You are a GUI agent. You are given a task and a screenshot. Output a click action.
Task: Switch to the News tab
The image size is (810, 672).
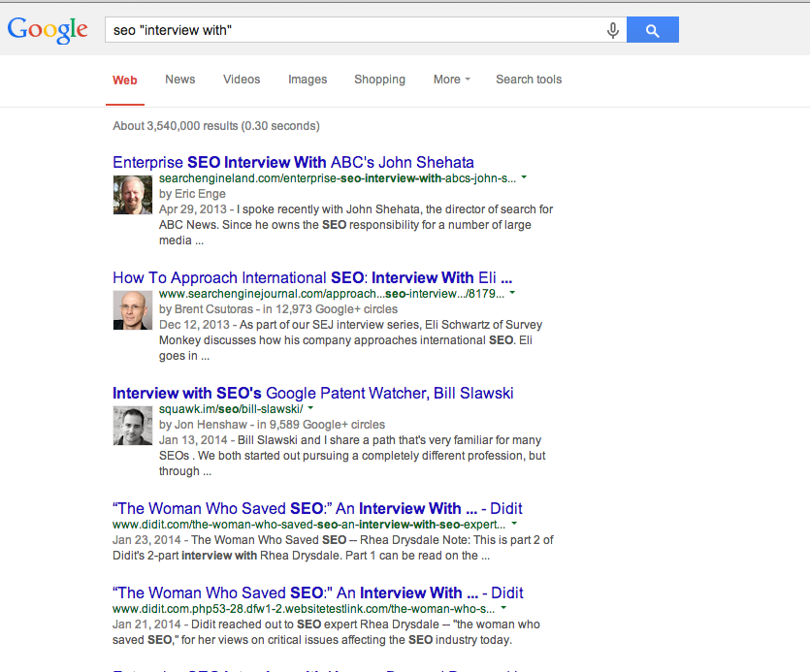tap(180, 80)
